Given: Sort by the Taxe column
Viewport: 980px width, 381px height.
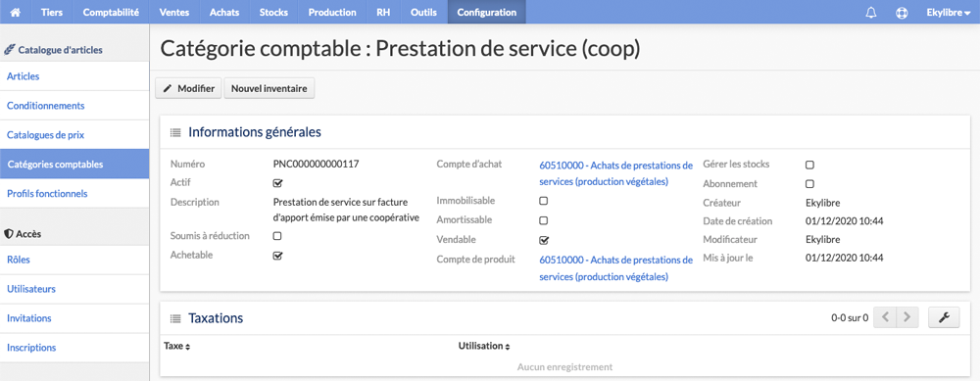Looking at the screenshot, I should [176, 346].
